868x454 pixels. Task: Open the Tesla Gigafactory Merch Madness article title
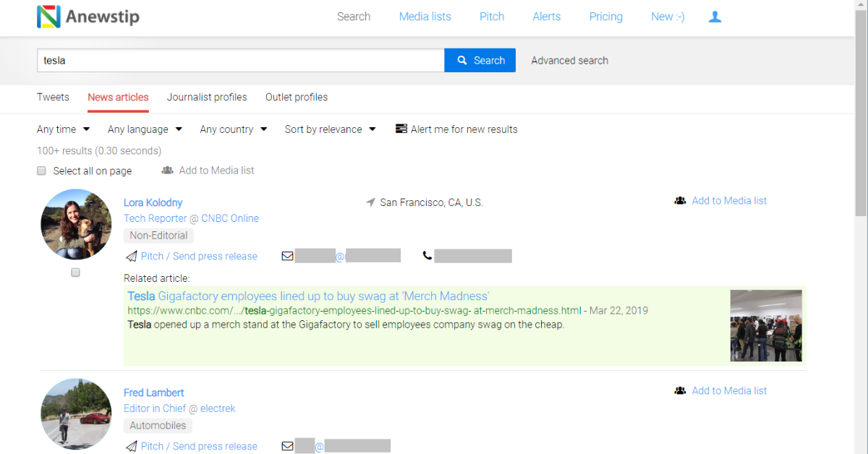click(x=308, y=296)
